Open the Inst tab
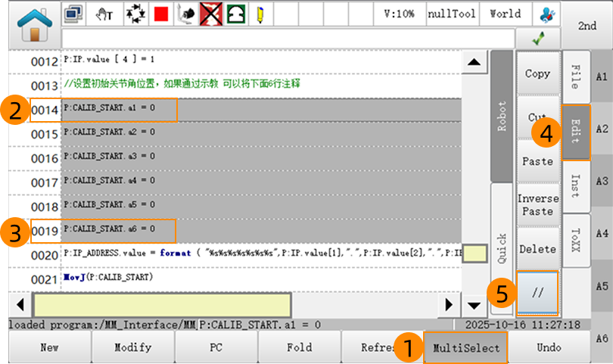The width and height of the screenshot is (613, 364). click(576, 186)
